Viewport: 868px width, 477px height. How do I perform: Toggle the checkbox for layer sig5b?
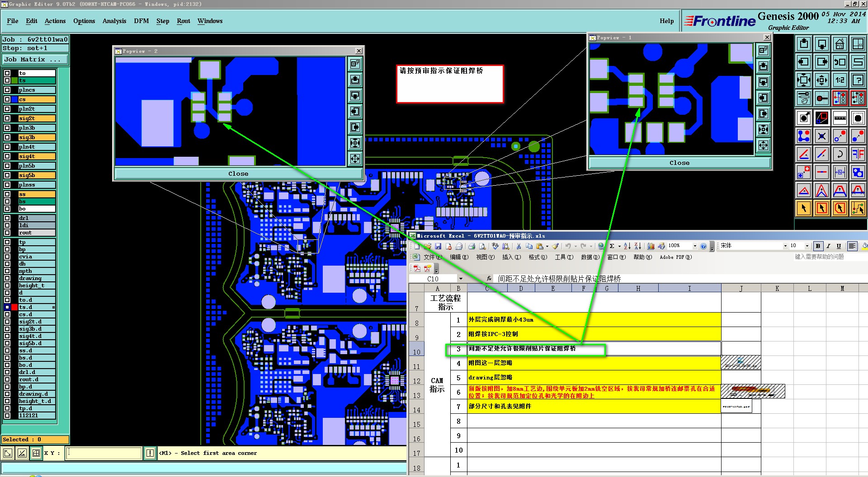[7, 175]
